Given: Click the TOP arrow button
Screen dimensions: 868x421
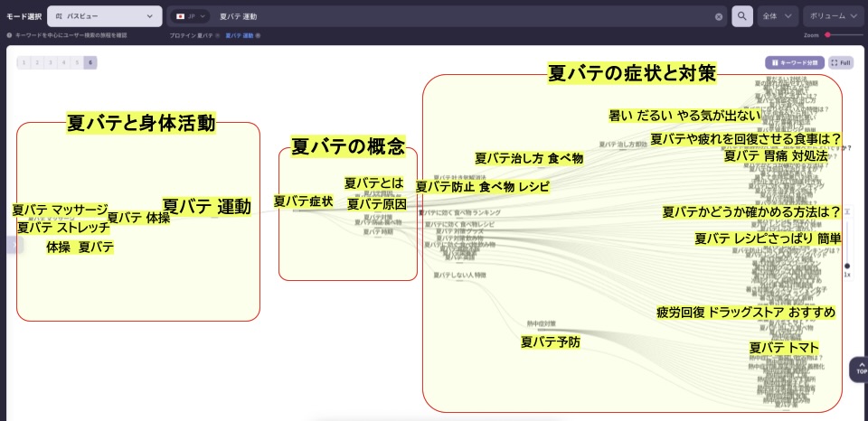Looking at the screenshot, I should click(x=860, y=369).
